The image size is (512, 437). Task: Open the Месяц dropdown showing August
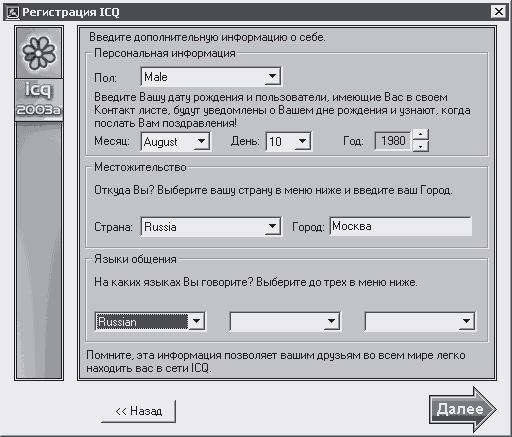click(175, 141)
